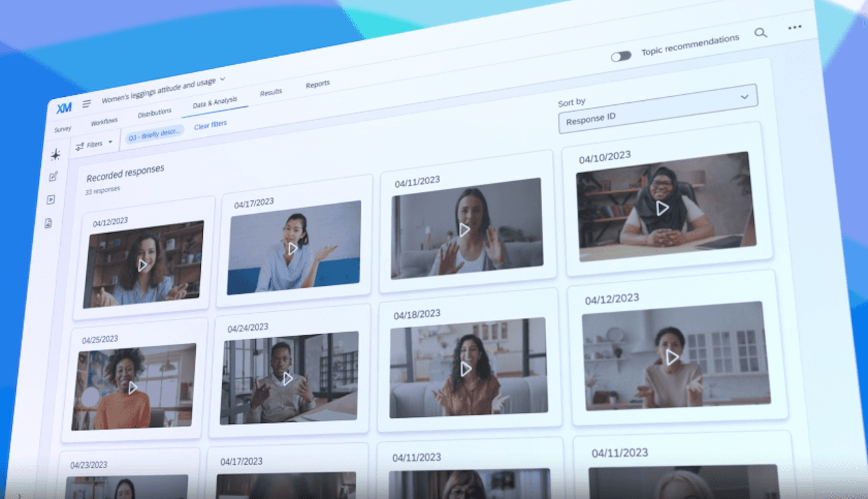This screenshot has height=499, width=868.
Task: Click the 04/23/2023 date text
Action: [x=89, y=465]
